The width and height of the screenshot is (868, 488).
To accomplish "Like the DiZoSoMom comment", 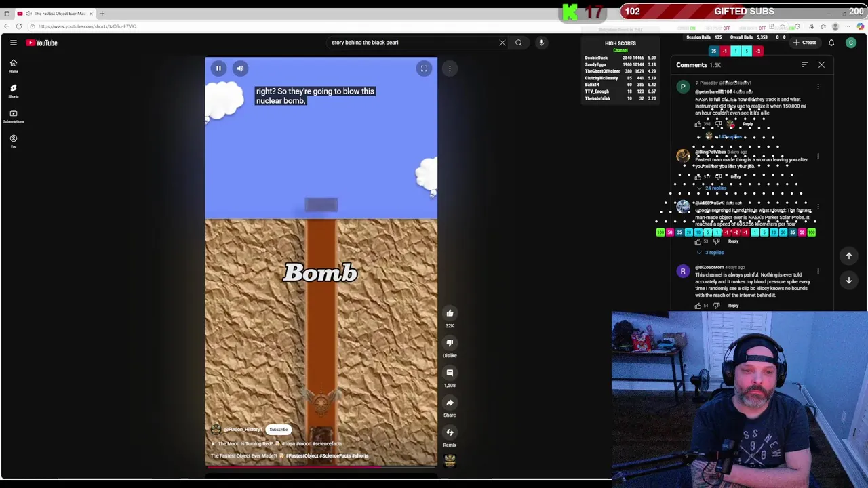I will coord(698,306).
